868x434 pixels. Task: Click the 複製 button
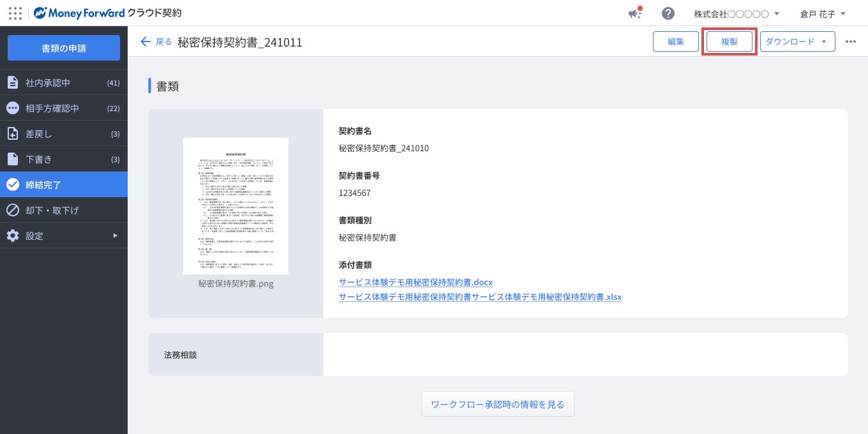[x=730, y=41]
